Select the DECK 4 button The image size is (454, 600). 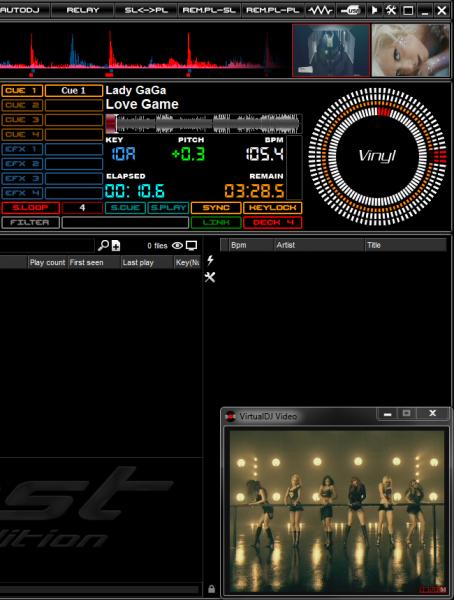tap(273, 222)
